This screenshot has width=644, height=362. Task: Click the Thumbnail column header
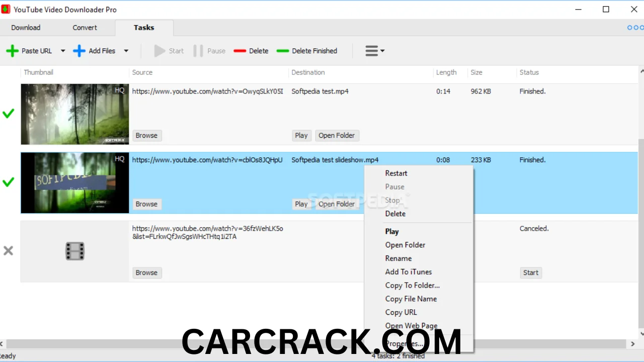click(x=38, y=72)
